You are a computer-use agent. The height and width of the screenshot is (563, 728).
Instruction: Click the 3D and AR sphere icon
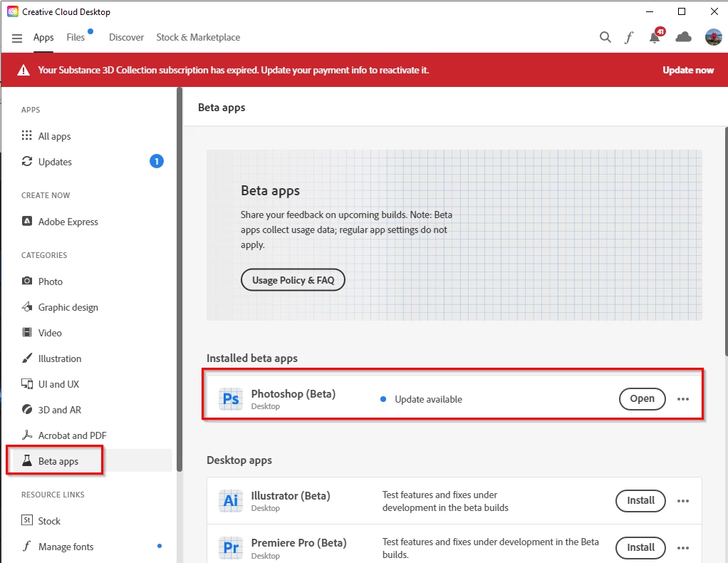[x=27, y=409]
